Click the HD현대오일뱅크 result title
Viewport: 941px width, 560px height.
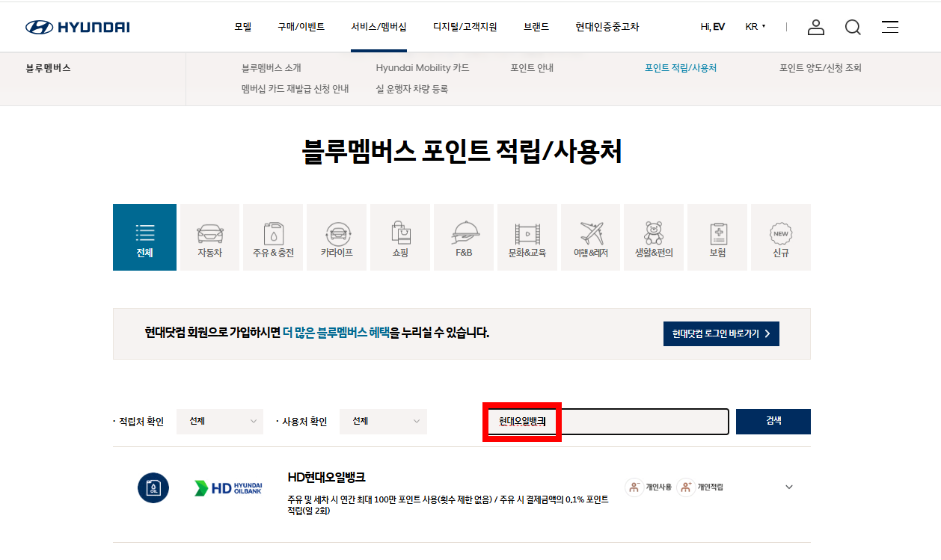point(327,477)
